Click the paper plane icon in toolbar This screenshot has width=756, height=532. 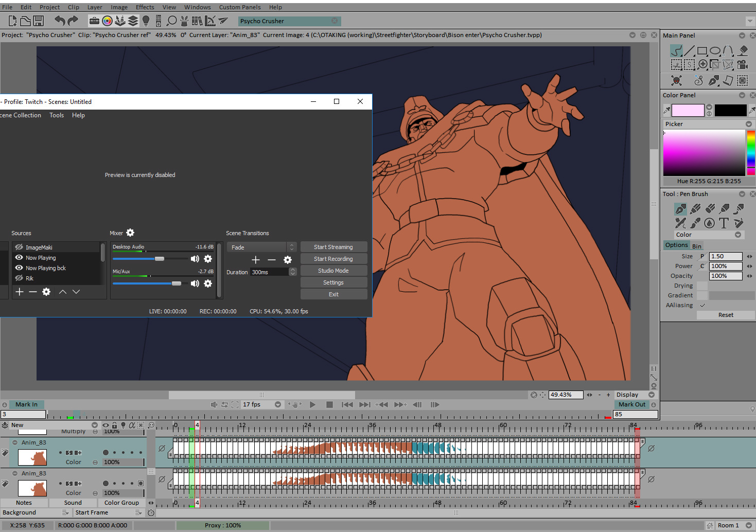(223, 21)
